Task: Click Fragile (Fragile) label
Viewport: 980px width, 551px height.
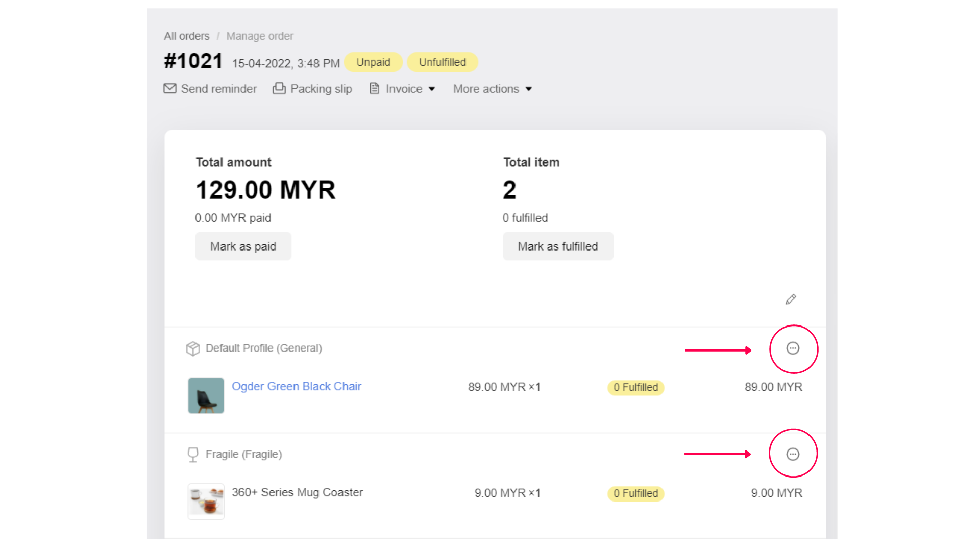Action: pyautogui.click(x=243, y=454)
